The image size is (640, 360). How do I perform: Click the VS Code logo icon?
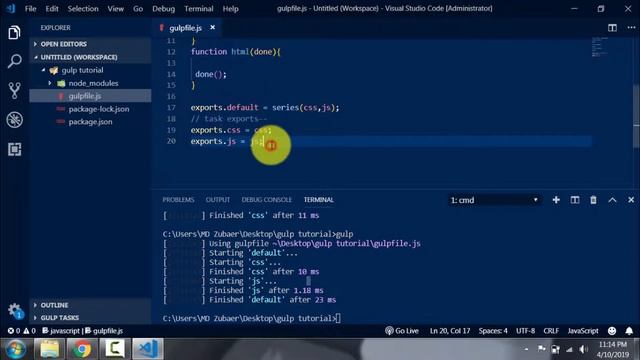11,8
